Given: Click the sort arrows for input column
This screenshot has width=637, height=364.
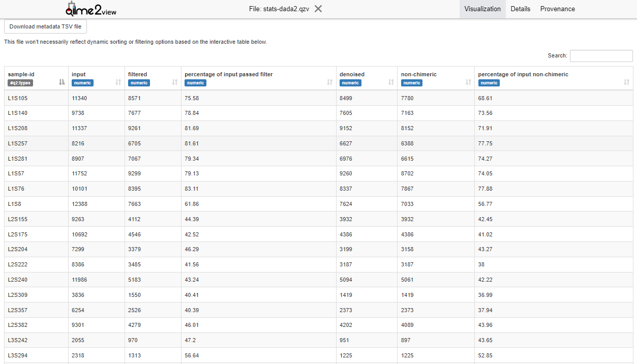Looking at the screenshot, I should 118,82.
